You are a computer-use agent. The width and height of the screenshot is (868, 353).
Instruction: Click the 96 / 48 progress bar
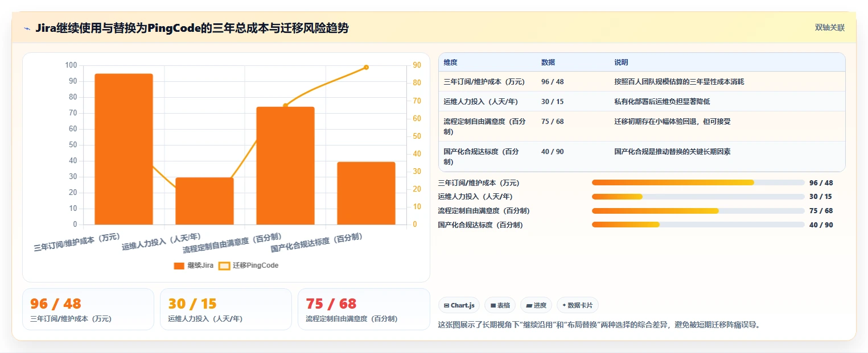click(x=698, y=182)
